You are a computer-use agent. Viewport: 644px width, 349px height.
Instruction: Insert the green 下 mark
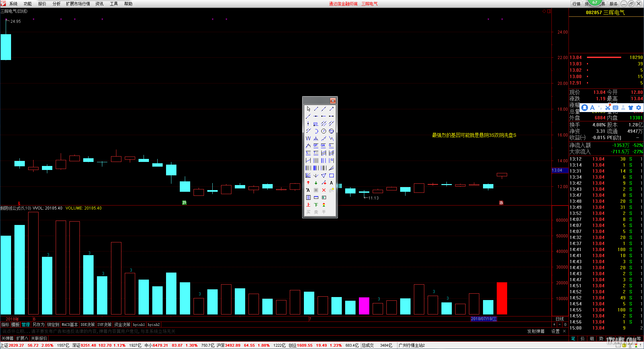316,205
